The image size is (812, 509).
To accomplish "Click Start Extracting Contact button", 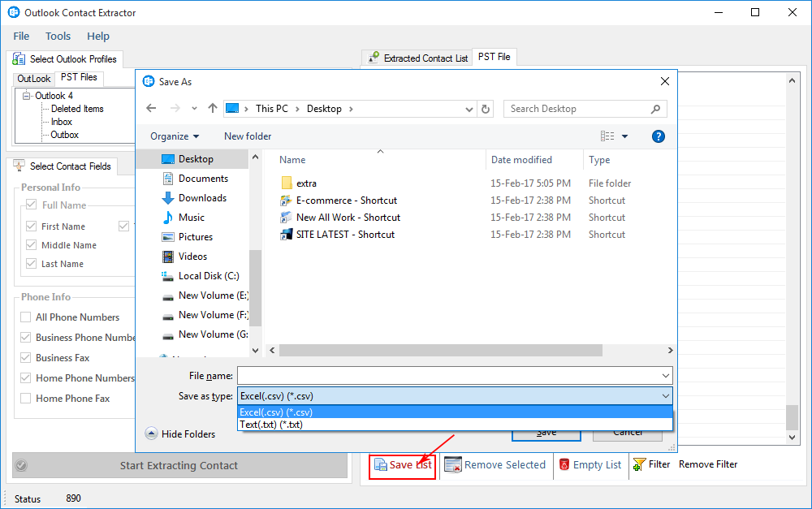I will 179,465.
